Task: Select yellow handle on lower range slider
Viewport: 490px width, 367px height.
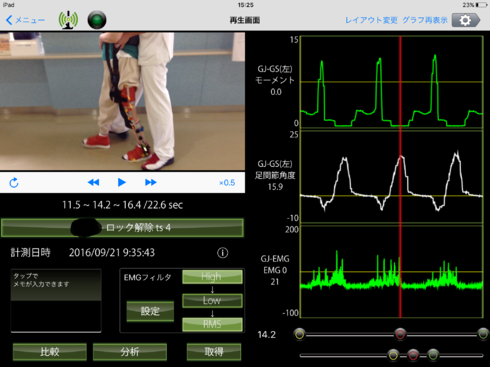Action: [x=393, y=355]
